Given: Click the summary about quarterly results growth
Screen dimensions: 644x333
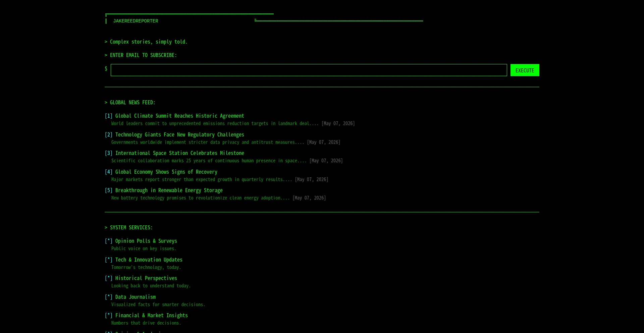Looking at the screenshot, I should (x=202, y=179).
